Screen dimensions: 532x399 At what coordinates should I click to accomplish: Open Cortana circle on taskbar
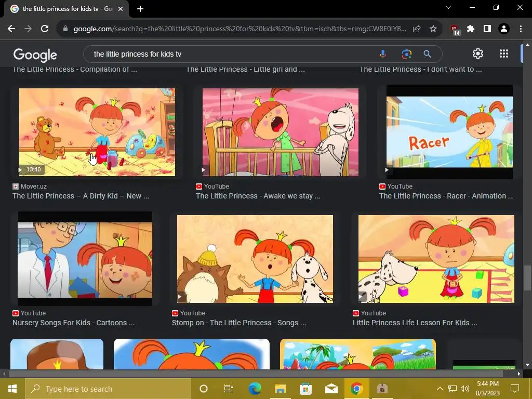pos(204,389)
